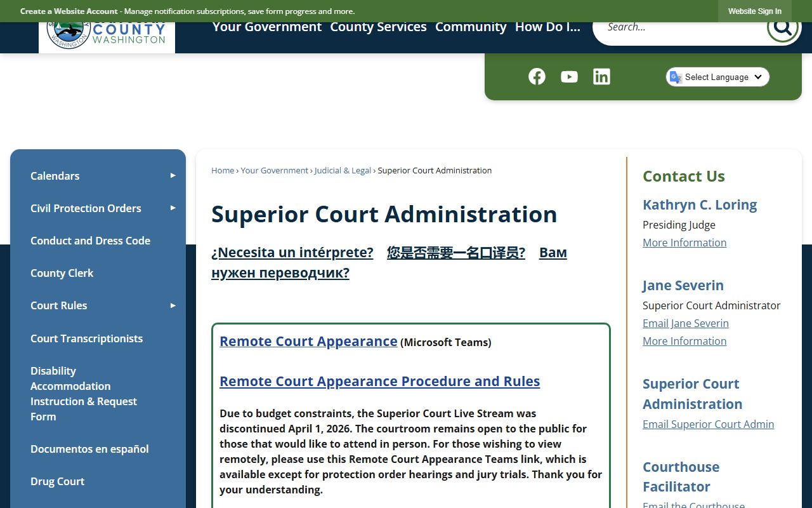
Task: Open Remote Court Appearance Procedure and Rules
Action: tap(379, 381)
